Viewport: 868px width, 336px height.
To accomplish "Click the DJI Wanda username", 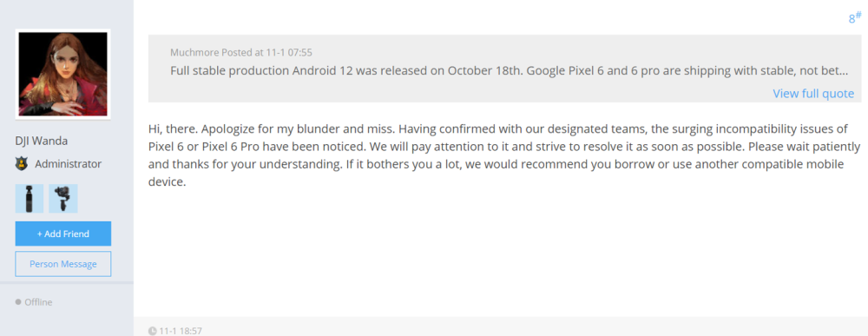I will click(41, 141).
